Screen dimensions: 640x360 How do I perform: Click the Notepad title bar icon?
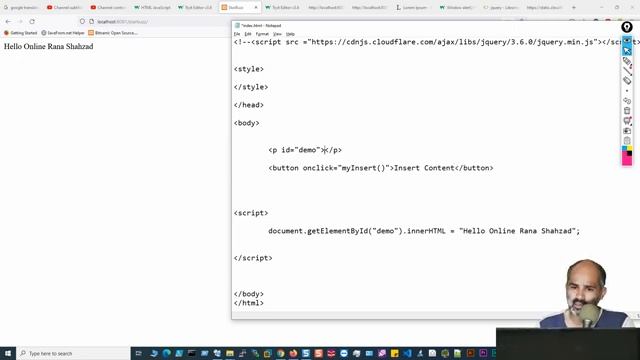pos(237,25)
